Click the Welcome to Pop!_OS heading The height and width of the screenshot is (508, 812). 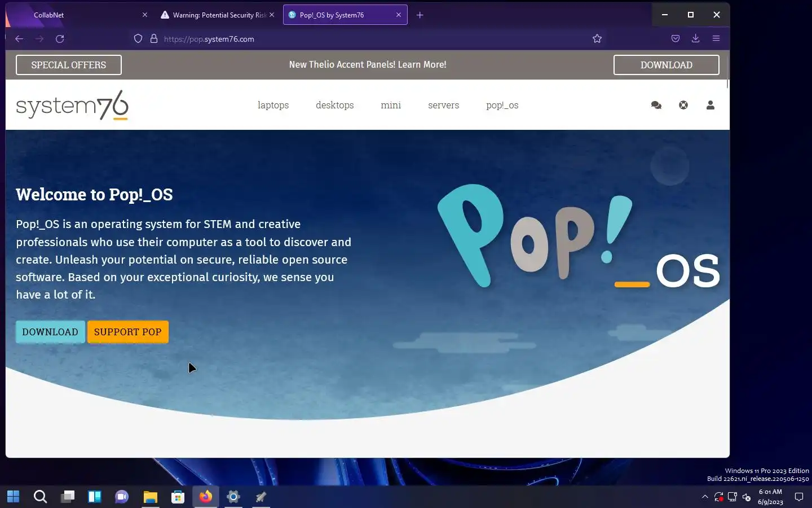94,195
